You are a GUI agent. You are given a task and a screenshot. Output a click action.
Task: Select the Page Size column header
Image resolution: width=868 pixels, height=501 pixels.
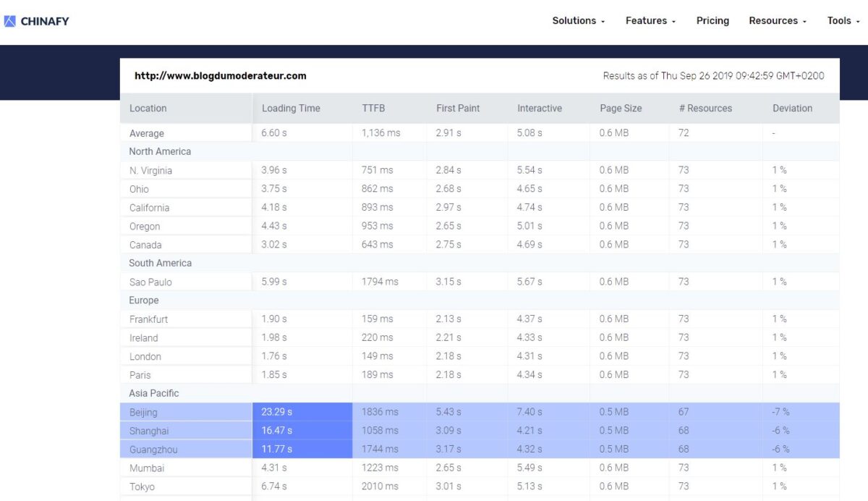[621, 109]
